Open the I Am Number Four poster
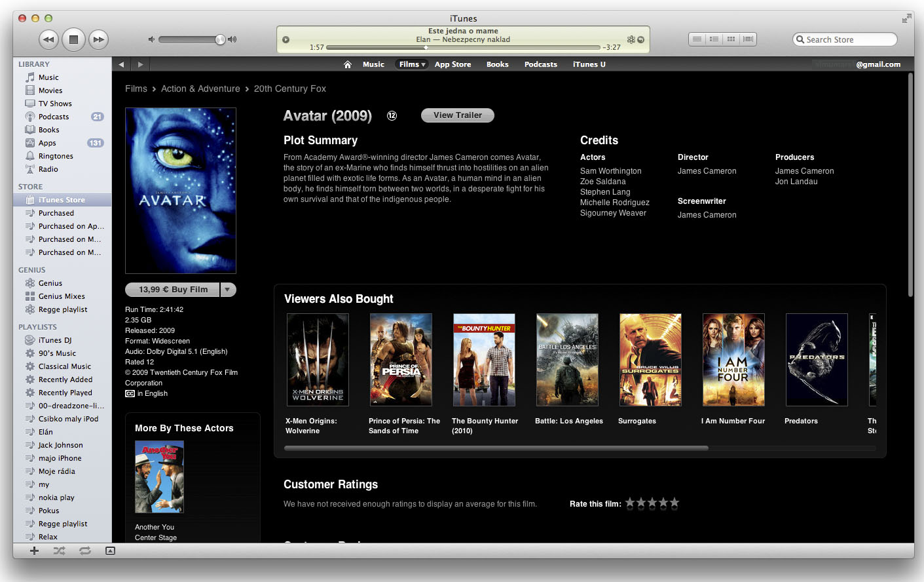This screenshot has width=924, height=582. (733, 360)
